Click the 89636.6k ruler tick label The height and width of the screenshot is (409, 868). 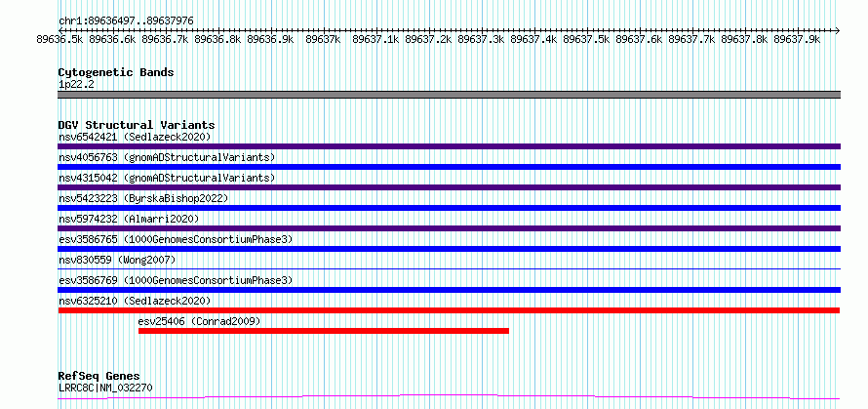click(112, 39)
